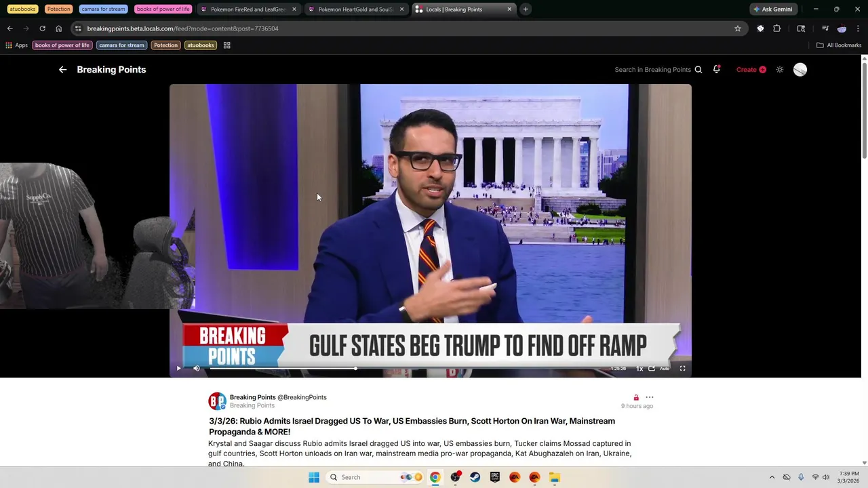868x488 pixels.
Task: View site information icon in address bar
Action: click(79, 28)
